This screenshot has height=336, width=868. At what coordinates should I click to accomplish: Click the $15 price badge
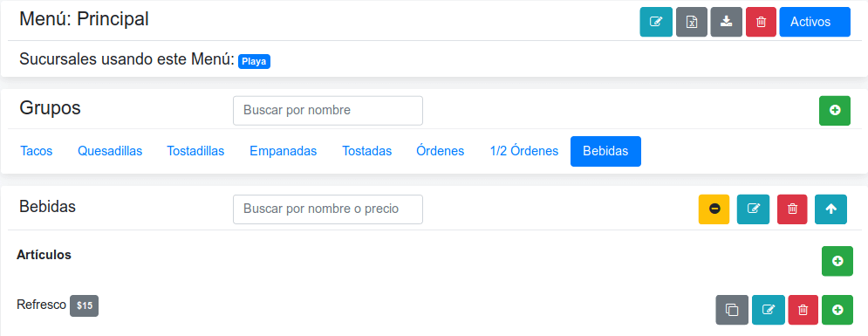tap(84, 305)
